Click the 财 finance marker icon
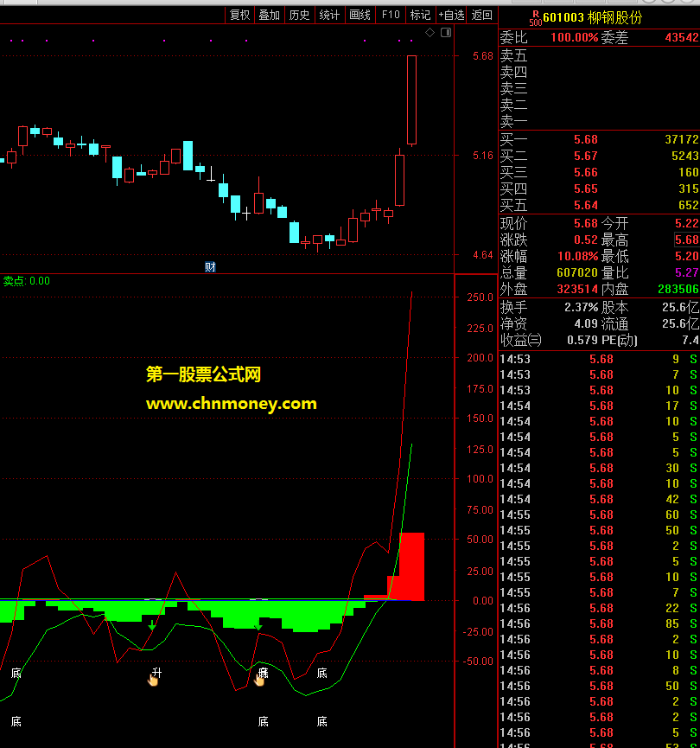 click(210, 267)
